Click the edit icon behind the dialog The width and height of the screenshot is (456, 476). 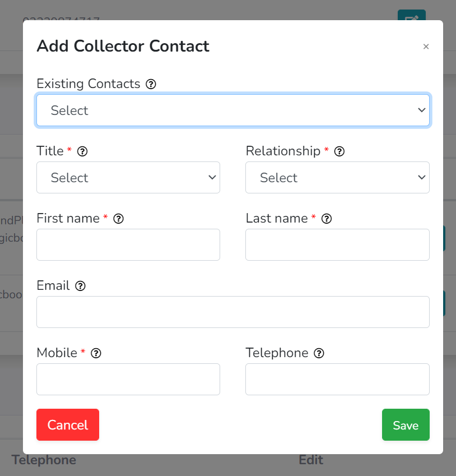coord(412,15)
